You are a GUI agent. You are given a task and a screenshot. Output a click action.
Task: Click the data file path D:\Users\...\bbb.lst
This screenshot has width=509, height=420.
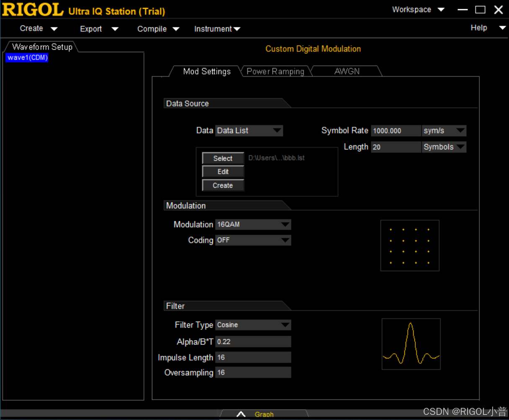[276, 158]
